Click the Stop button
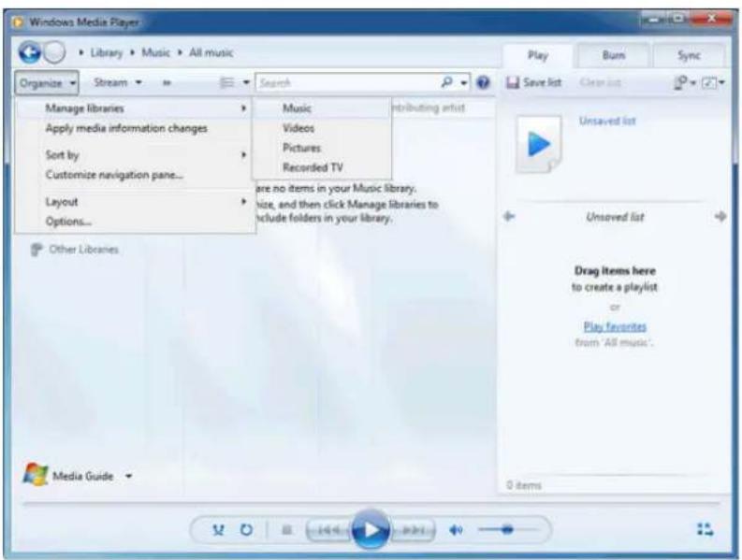 tap(286, 530)
